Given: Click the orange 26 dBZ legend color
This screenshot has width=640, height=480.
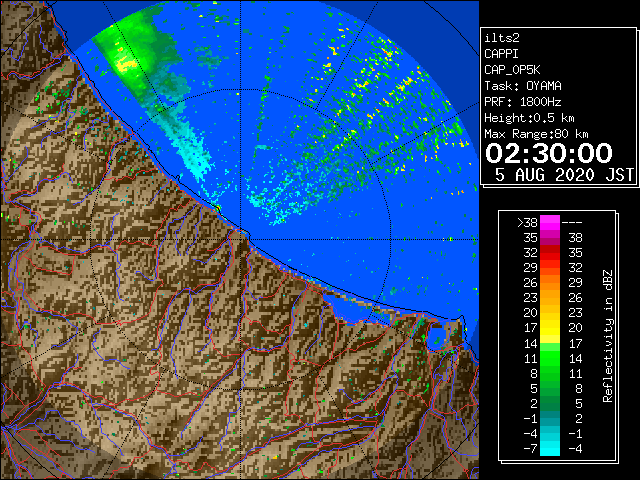Looking at the screenshot, I should 549,282.
